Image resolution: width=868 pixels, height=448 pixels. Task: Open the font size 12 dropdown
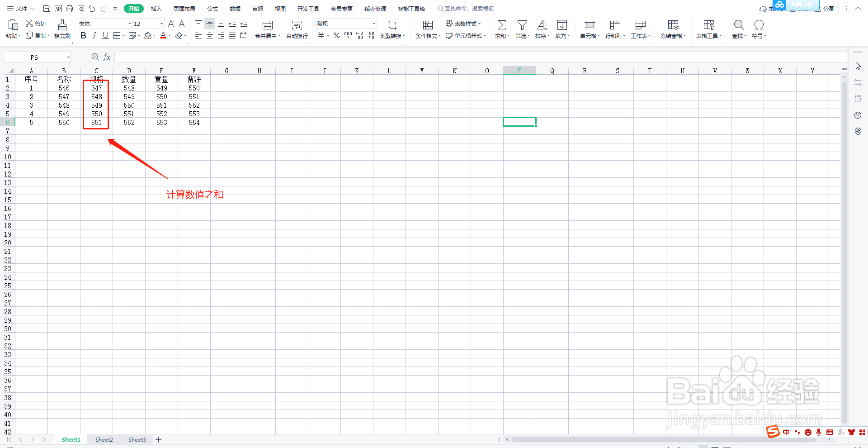[x=161, y=24]
